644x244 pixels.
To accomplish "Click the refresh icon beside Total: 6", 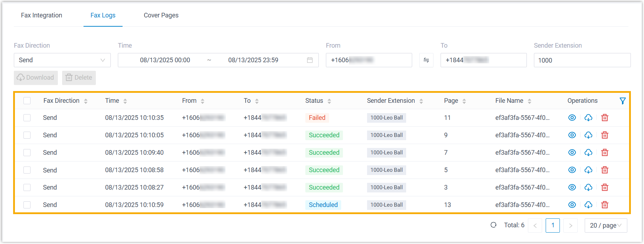I will pyautogui.click(x=493, y=225).
